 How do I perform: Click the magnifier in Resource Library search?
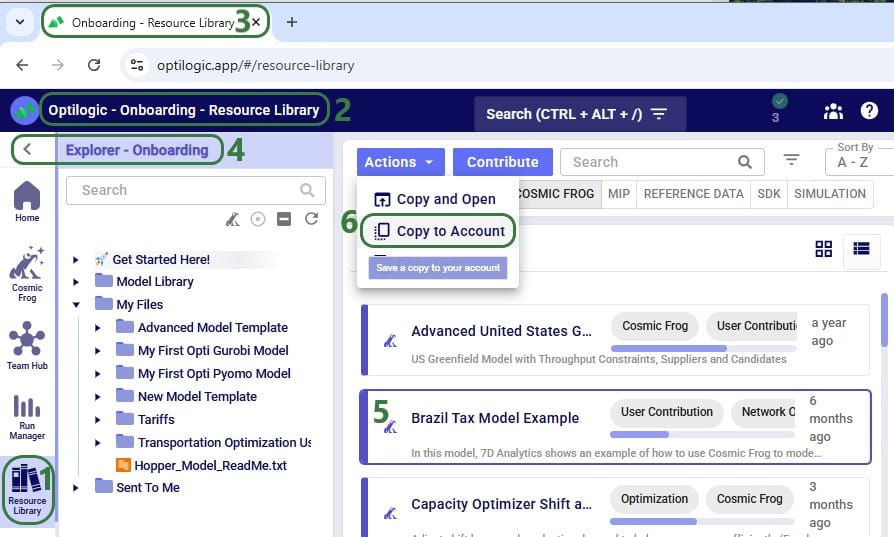tap(745, 162)
